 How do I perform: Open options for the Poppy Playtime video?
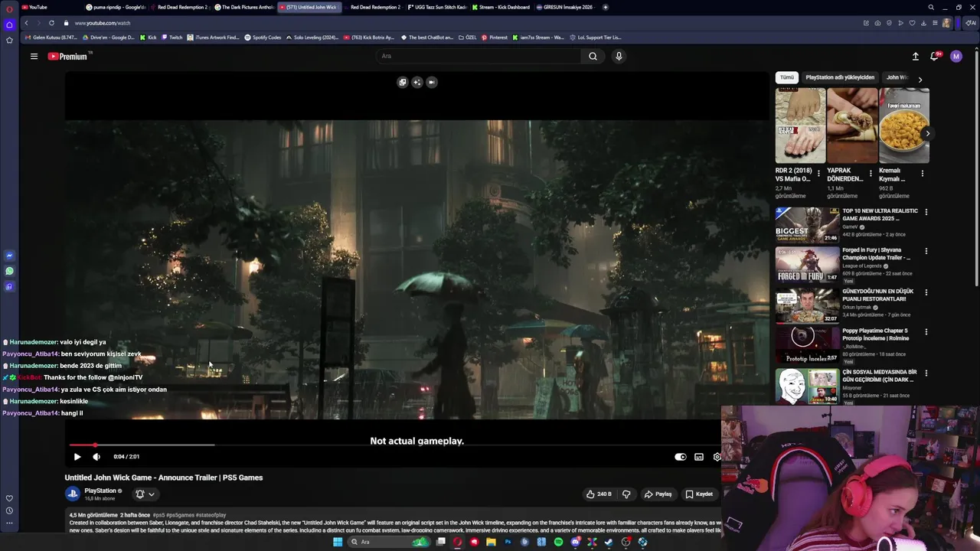[x=926, y=332]
